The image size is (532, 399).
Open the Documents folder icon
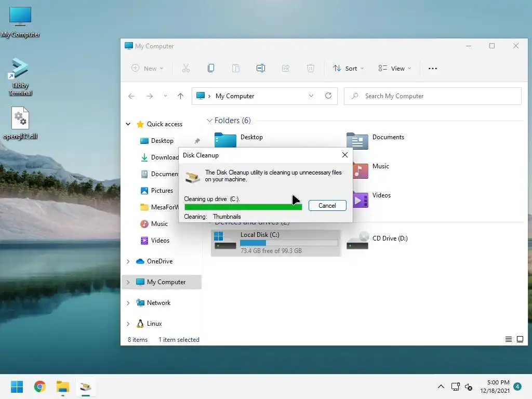(x=357, y=141)
